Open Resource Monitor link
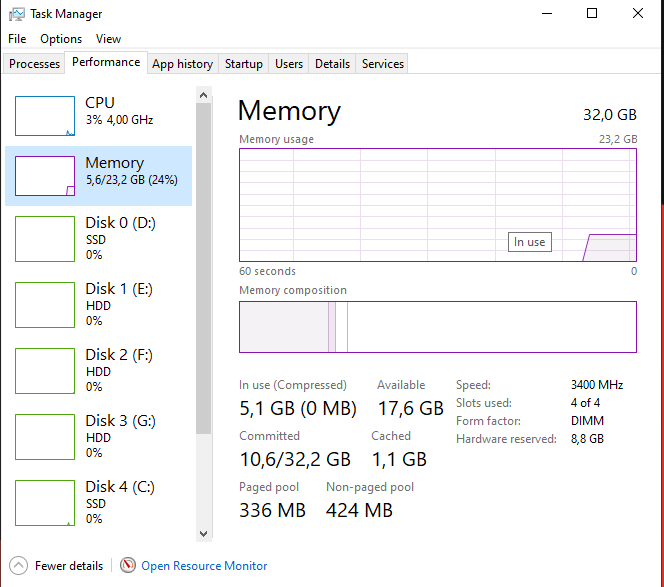This screenshot has height=587, width=664. pos(204,566)
